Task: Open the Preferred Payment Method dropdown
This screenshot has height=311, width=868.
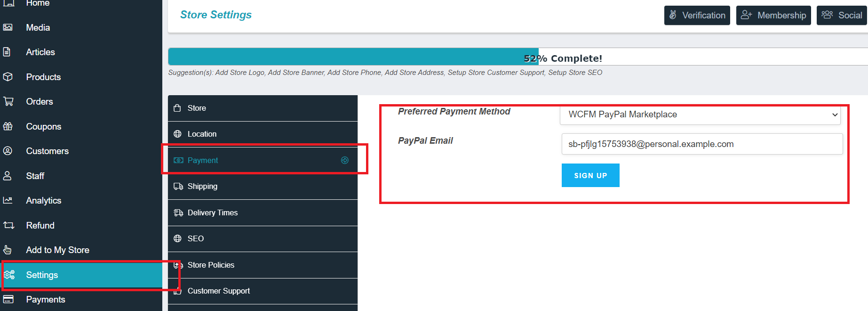Action: pyautogui.click(x=700, y=115)
